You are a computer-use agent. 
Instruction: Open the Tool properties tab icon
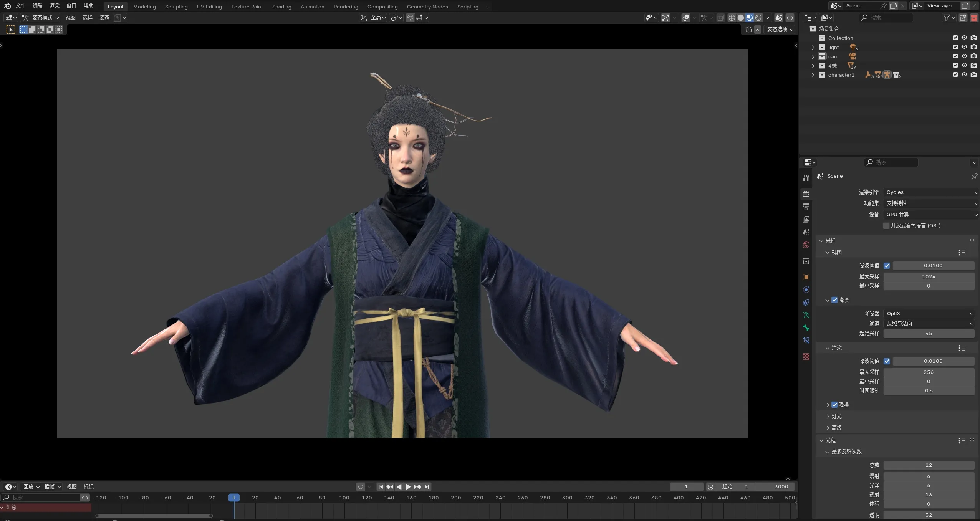[806, 178]
